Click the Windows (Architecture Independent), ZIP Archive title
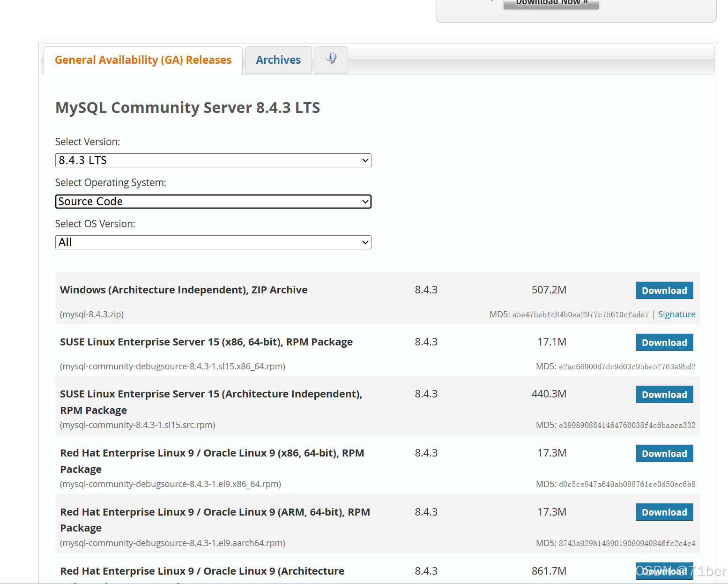Viewport: 728px width, 584px height. coord(184,290)
